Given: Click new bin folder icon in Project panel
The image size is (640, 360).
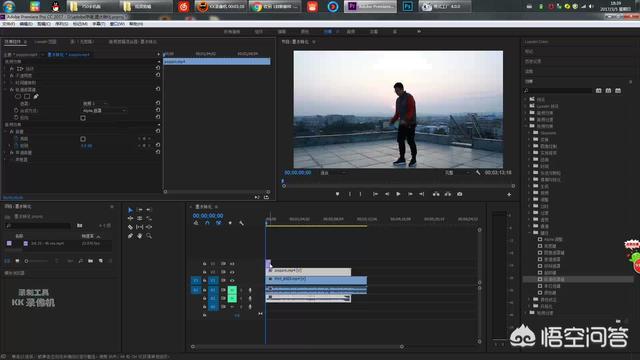Looking at the screenshot, I should point(90,261).
